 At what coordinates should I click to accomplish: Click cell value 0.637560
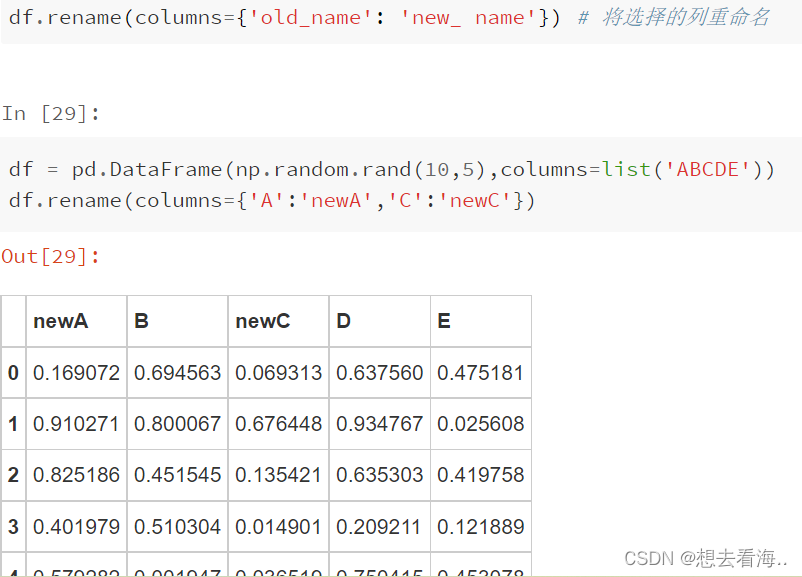click(380, 373)
